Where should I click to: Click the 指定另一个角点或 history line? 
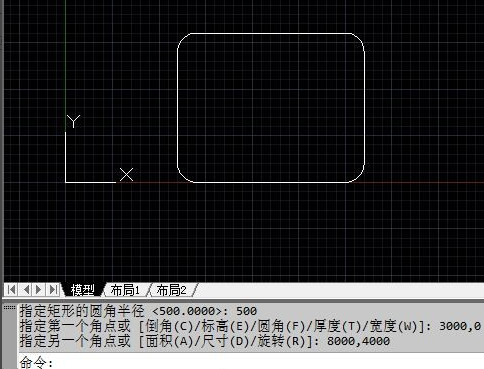point(205,341)
